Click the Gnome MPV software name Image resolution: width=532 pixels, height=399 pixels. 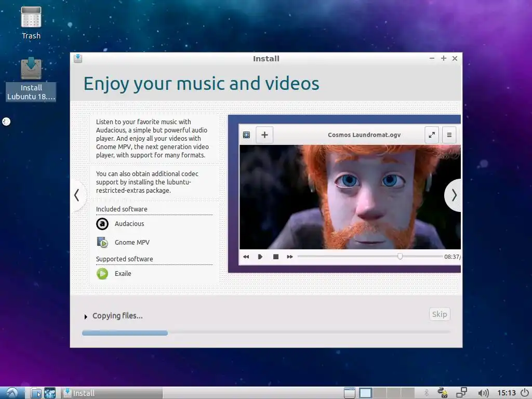click(x=132, y=242)
